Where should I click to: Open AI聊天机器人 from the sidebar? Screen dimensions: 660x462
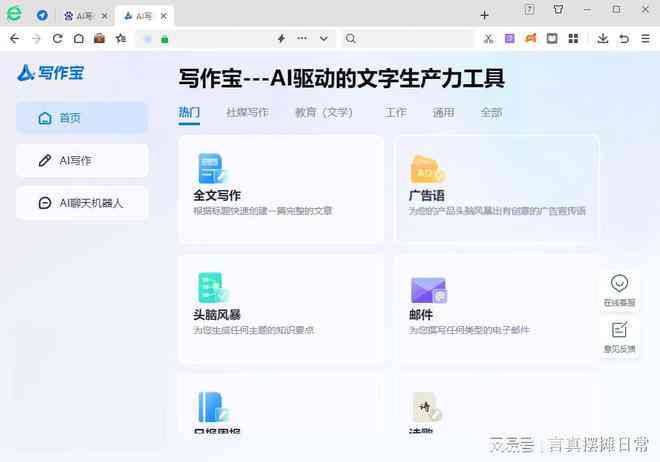pos(82,203)
